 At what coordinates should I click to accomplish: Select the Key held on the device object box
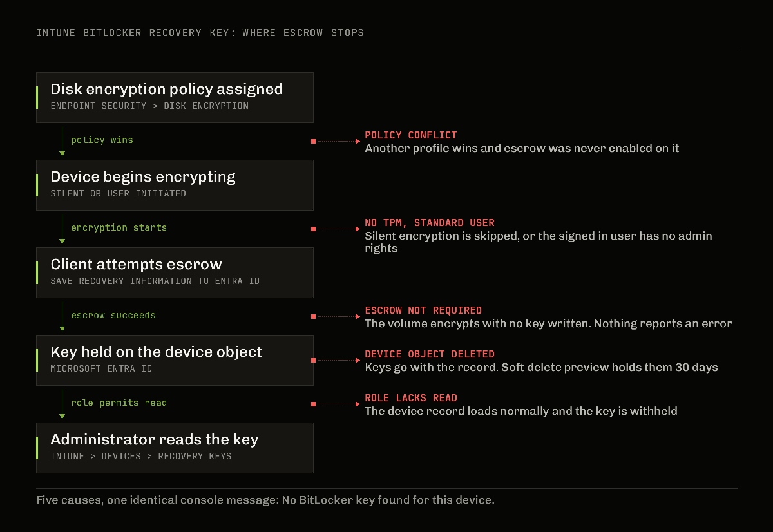pos(175,360)
